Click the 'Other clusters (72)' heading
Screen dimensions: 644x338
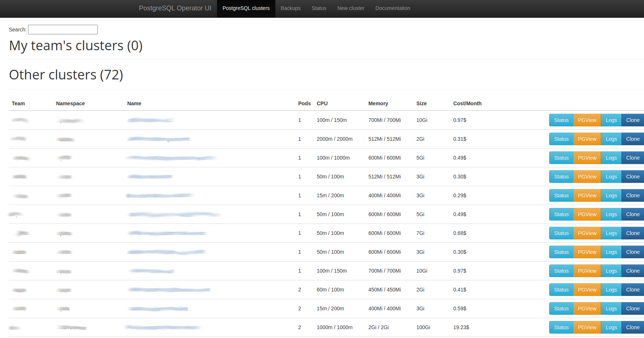click(66, 75)
